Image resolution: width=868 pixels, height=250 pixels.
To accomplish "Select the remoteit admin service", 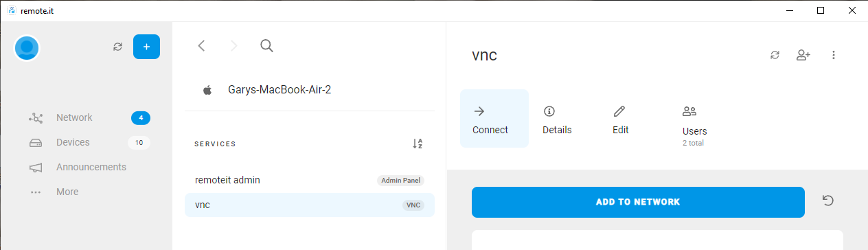I will (x=310, y=180).
